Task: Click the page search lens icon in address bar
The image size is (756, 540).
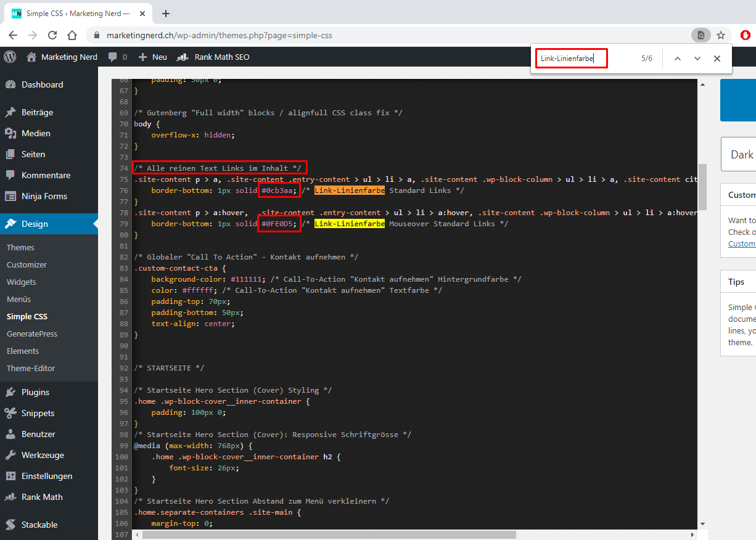Action: (701, 35)
